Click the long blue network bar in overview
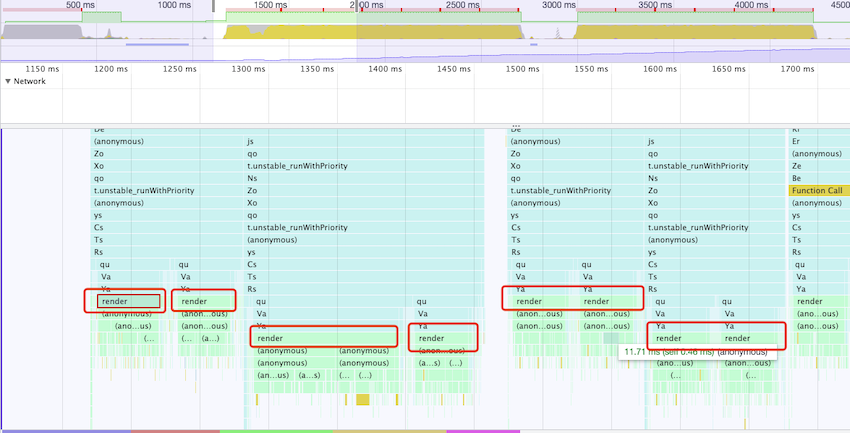Viewport: 850px width, 433px height. (157, 44)
